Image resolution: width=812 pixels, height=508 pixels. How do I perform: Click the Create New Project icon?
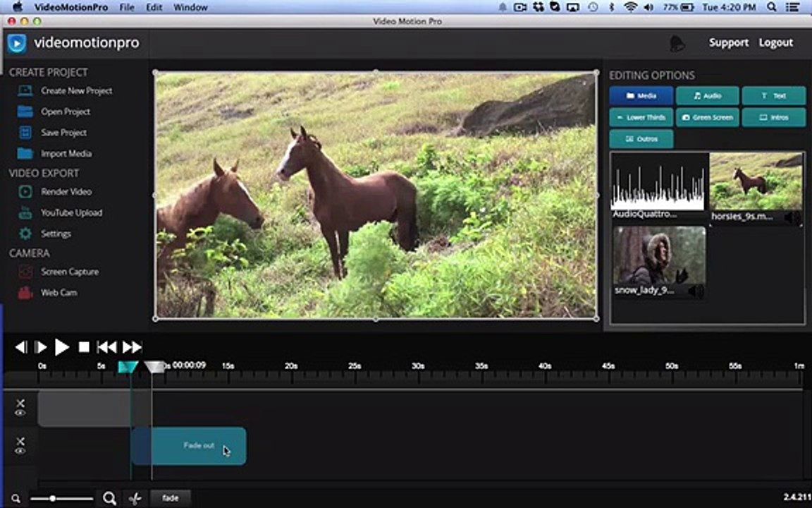tap(25, 91)
